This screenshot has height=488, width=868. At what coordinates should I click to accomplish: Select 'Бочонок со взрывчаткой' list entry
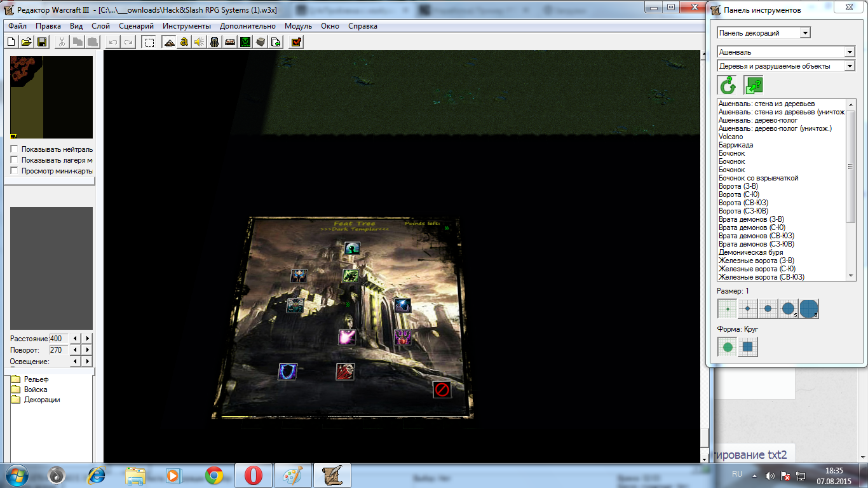758,178
